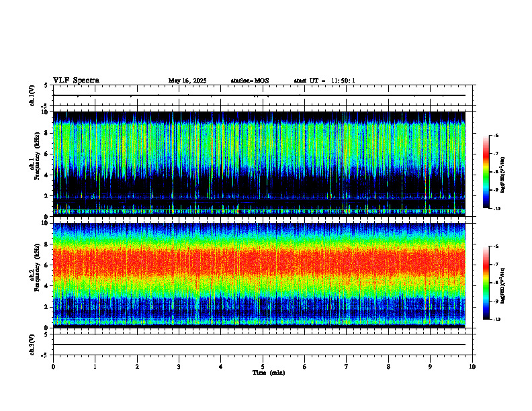Screen dimensions: 532x411
Task: Click the ch.1 voltage waveform trace
Action: (x=259, y=95)
